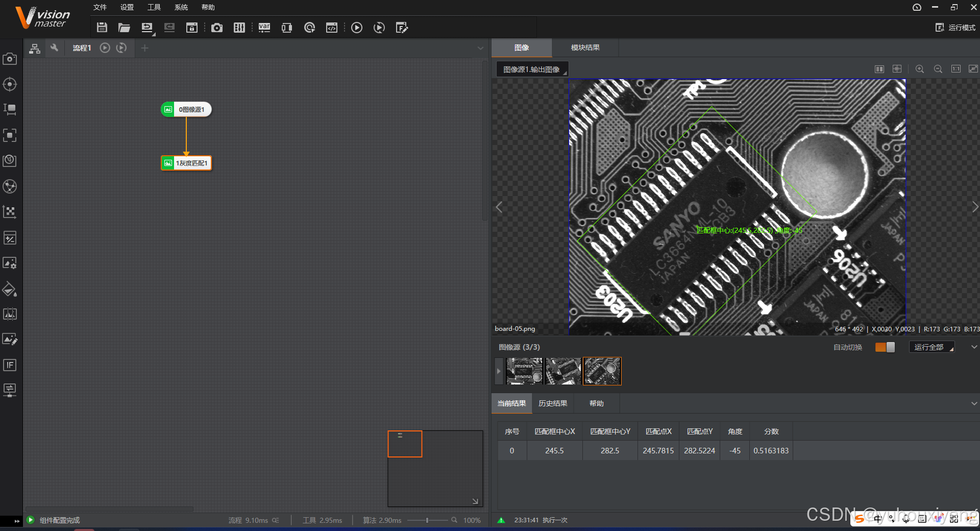
Task: Open the 图像源1.输出图像 dropdown
Action: pyautogui.click(x=532, y=69)
